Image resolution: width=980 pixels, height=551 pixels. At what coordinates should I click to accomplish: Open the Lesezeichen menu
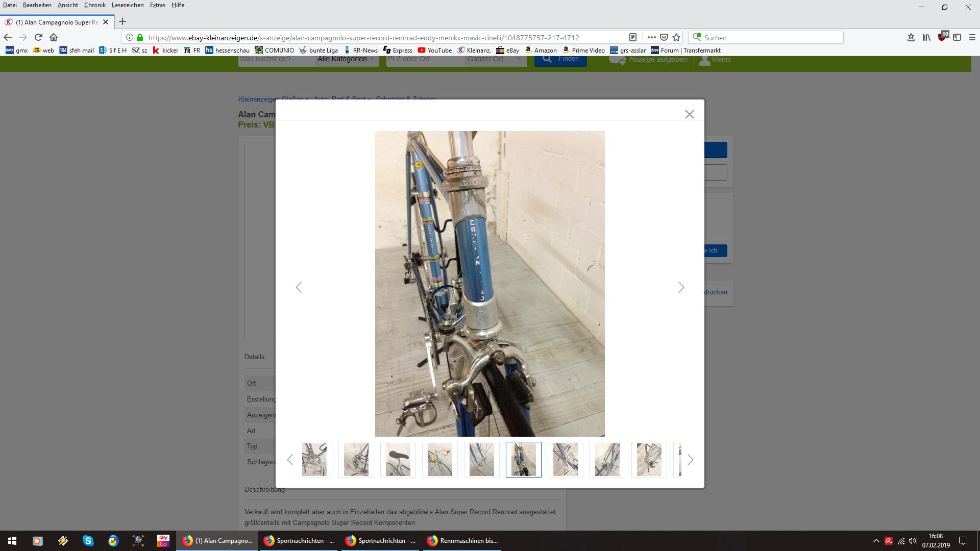[x=127, y=5]
